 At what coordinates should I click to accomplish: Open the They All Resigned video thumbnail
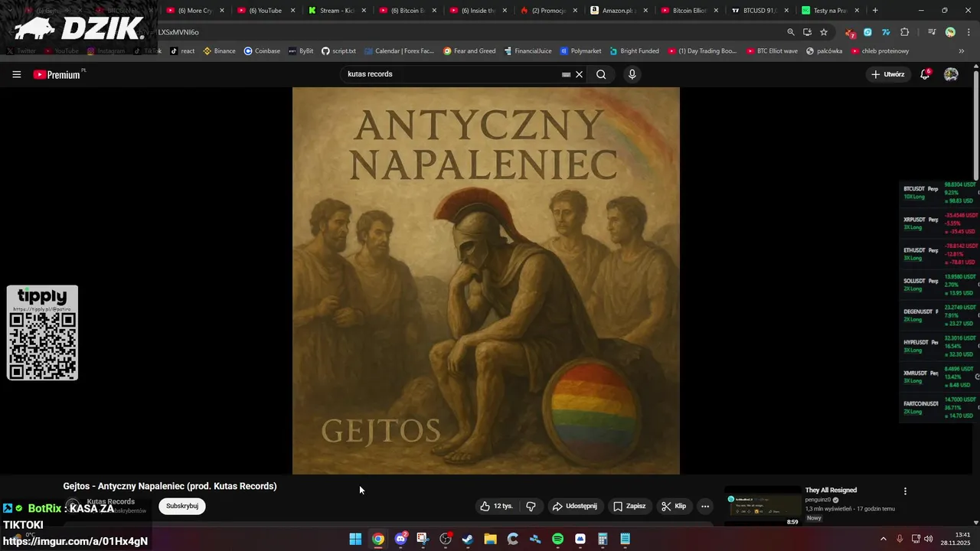[763, 507]
